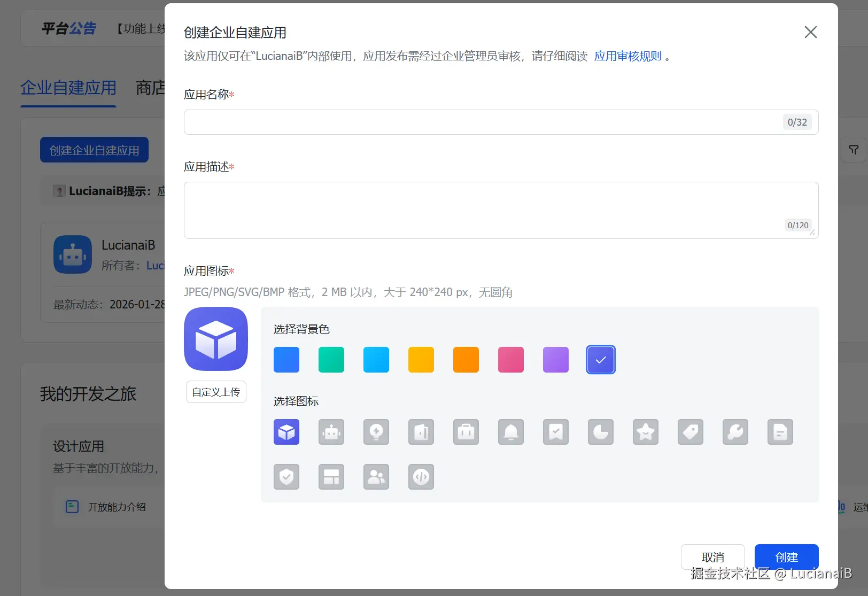Click the 平台公告 heading
The image size is (868, 596).
pos(69,28)
